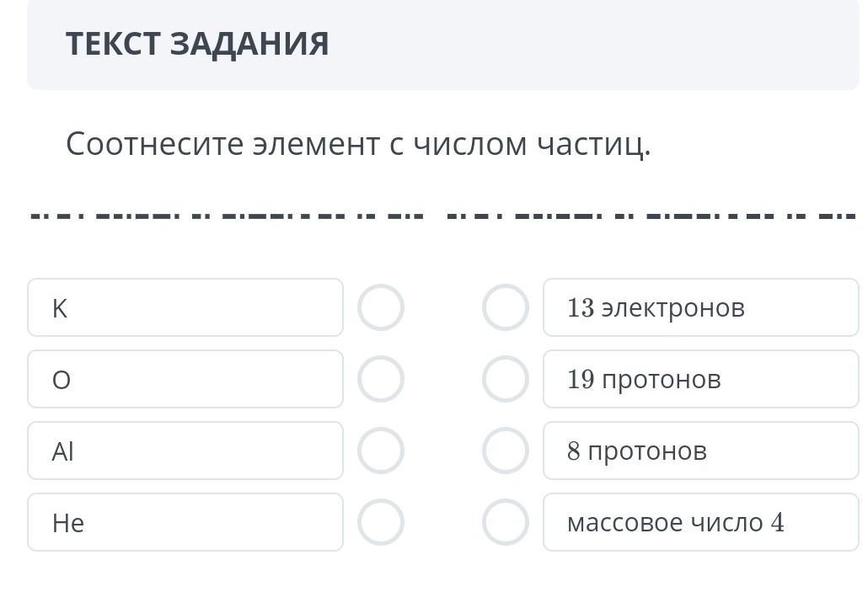The image size is (868, 608).
Task: Click the O element box
Action: pyautogui.click(x=185, y=379)
